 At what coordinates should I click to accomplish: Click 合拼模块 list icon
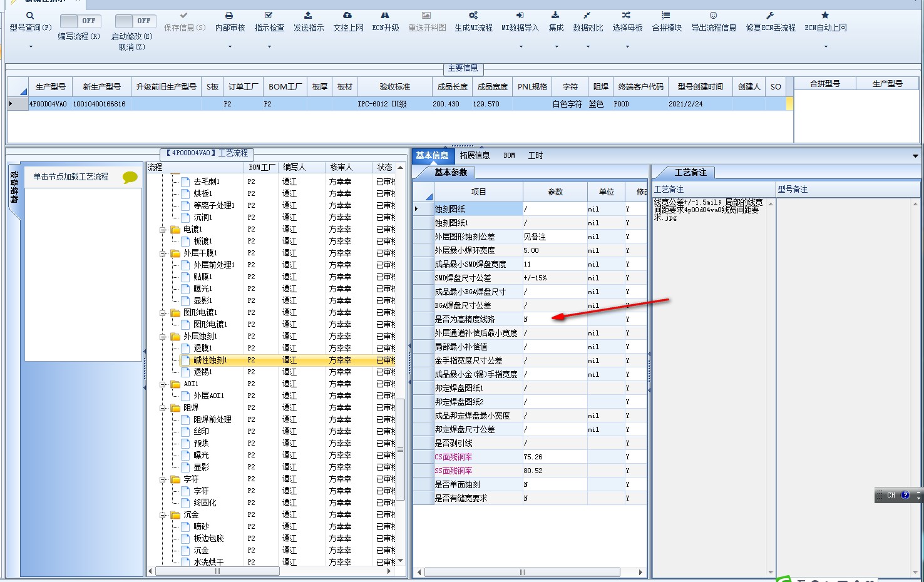pyautogui.click(x=666, y=15)
